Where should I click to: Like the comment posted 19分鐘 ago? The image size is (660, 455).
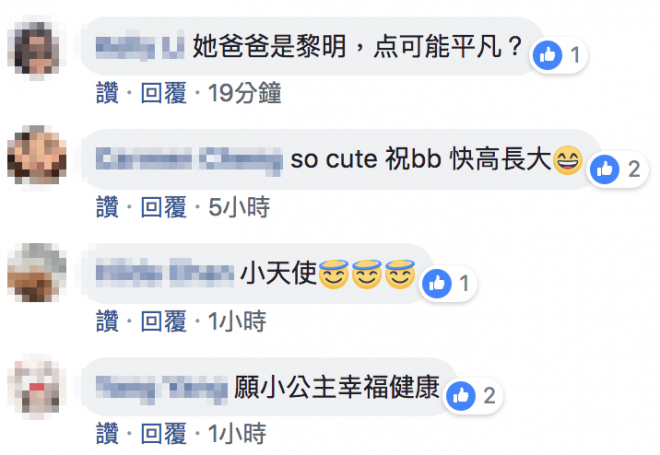107,93
